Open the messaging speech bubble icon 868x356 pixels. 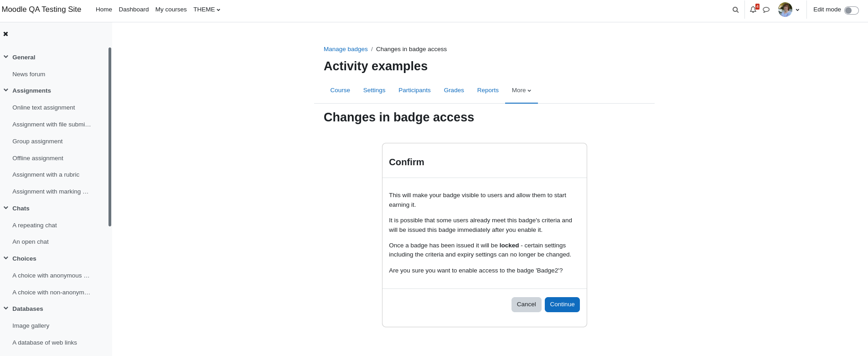coord(766,10)
